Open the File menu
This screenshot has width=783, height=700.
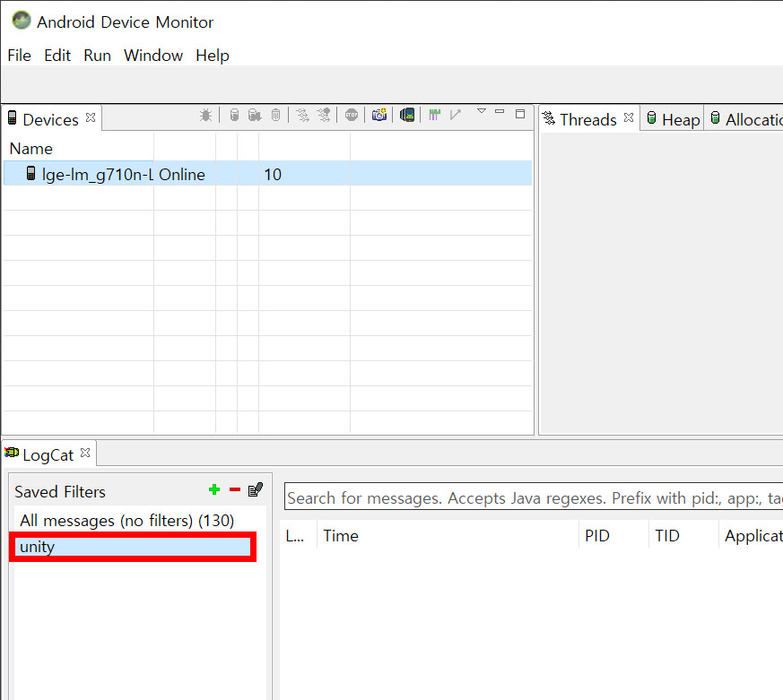(19, 56)
